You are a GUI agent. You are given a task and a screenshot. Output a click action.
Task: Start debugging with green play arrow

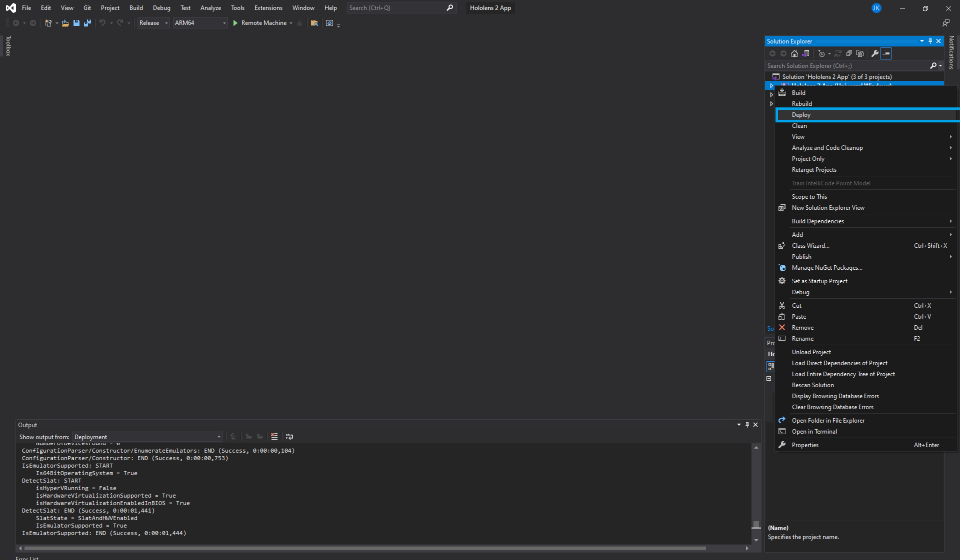235,23
